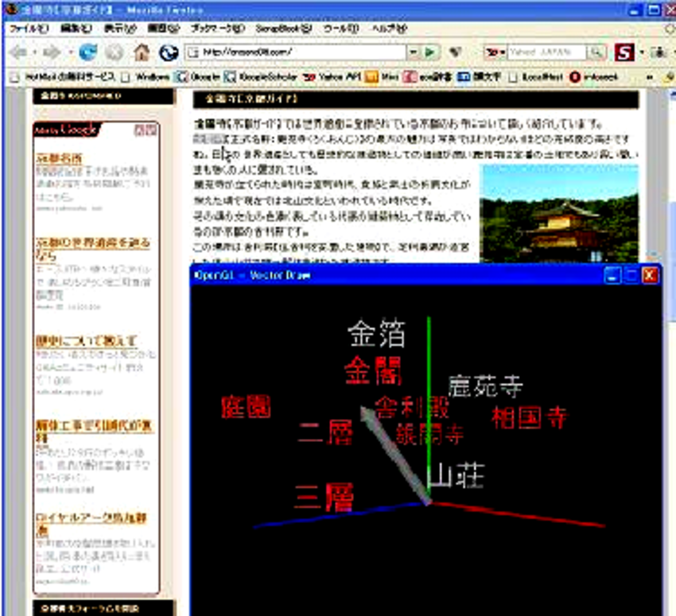Go forward using the Forward arrow
The height and width of the screenshot is (616, 676).
coord(52,52)
